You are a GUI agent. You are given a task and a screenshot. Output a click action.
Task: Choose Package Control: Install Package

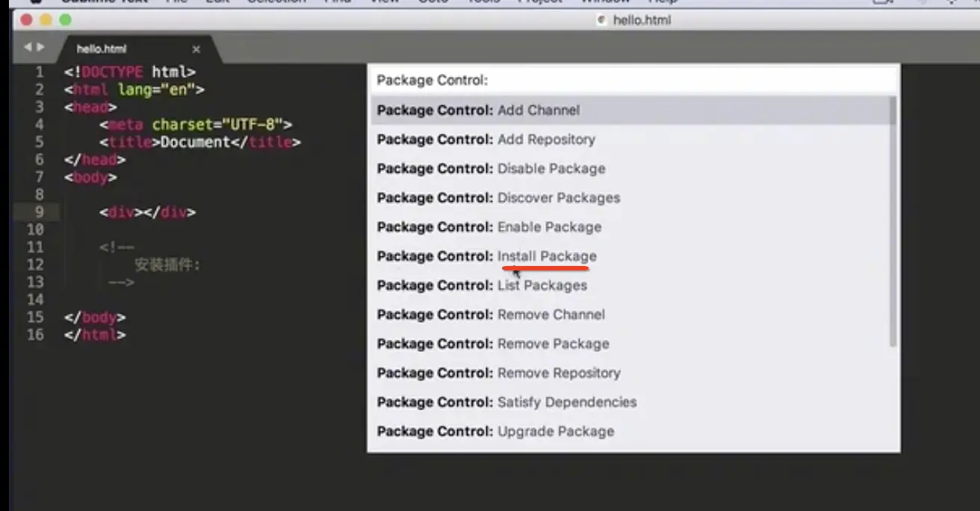coord(629,255)
